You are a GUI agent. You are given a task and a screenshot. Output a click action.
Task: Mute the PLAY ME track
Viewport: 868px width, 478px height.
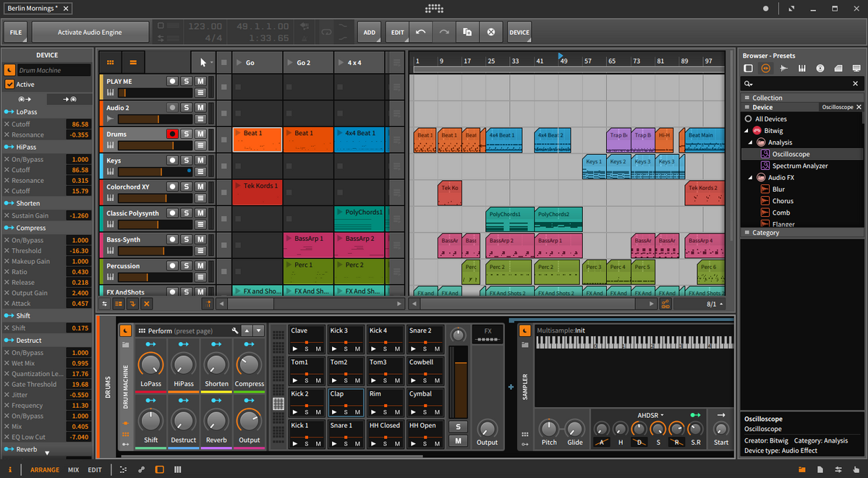pos(200,81)
